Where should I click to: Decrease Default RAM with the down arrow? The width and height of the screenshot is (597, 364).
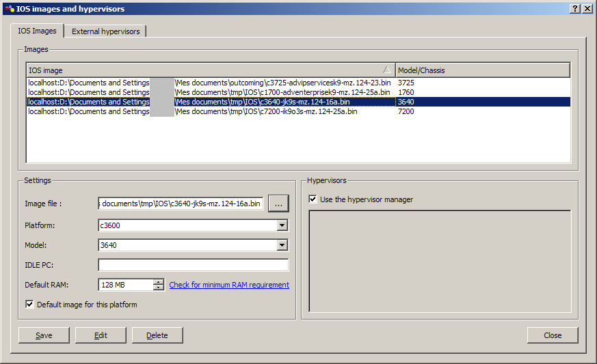[159, 288]
